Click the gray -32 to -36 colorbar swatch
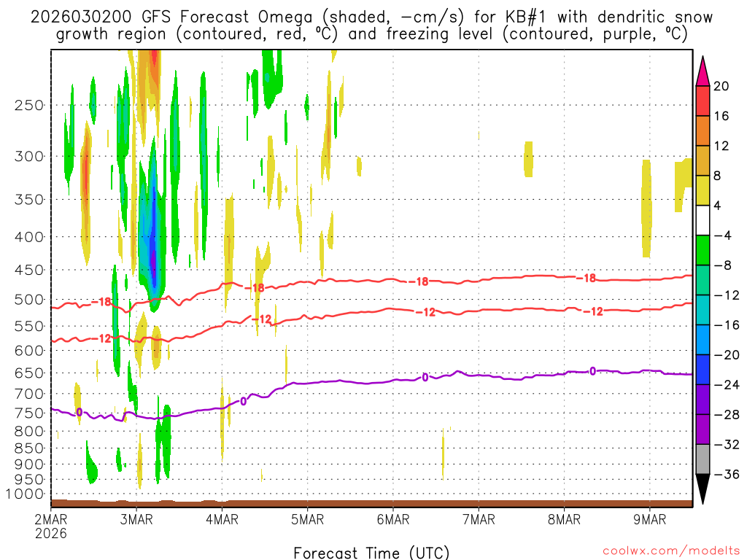This screenshot has width=747, height=560. coord(703,459)
